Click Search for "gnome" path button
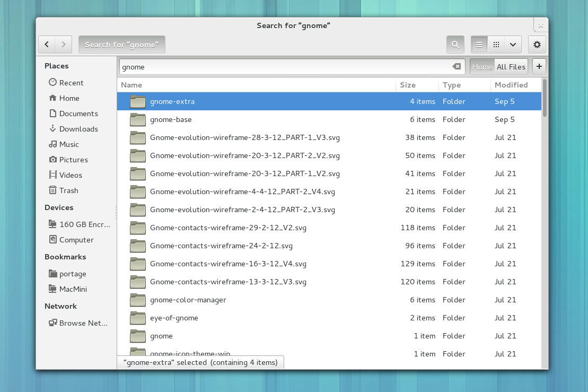The width and height of the screenshot is (588, 392). 121,45
